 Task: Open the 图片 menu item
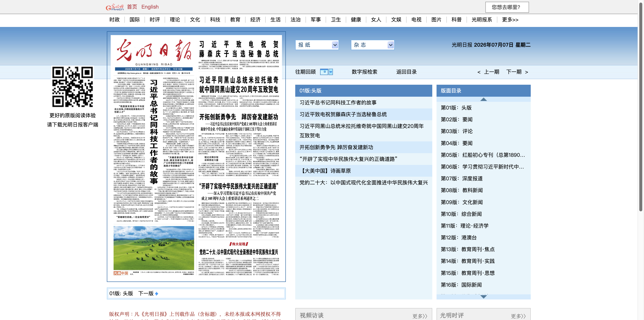[x=437, y=19]
